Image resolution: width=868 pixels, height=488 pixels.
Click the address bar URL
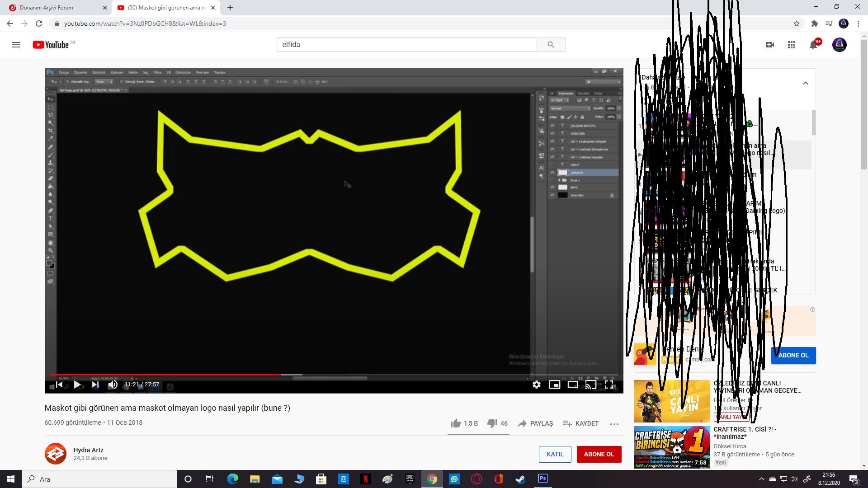[x=145, y=23]
